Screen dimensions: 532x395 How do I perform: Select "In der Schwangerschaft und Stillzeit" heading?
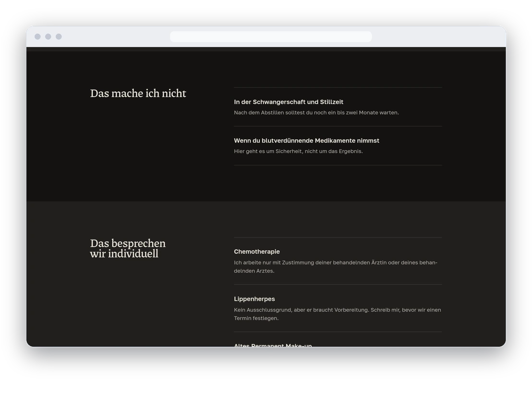point(289,102)
